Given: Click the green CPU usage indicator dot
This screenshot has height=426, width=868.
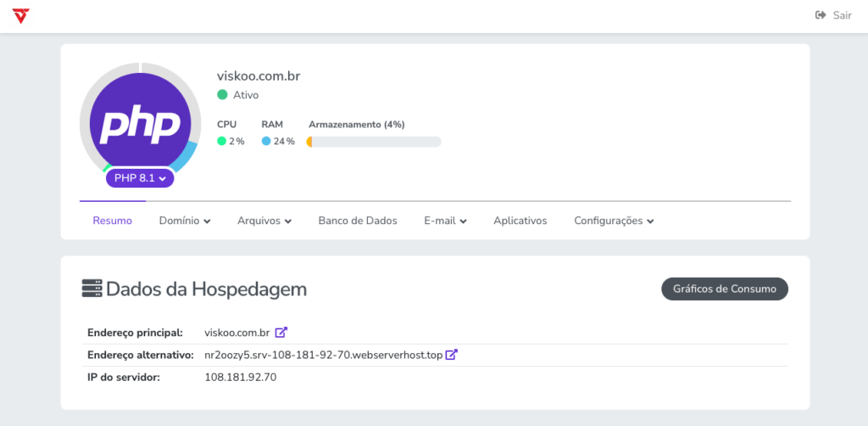Looking at the screenshot, I should coord(222,141).
